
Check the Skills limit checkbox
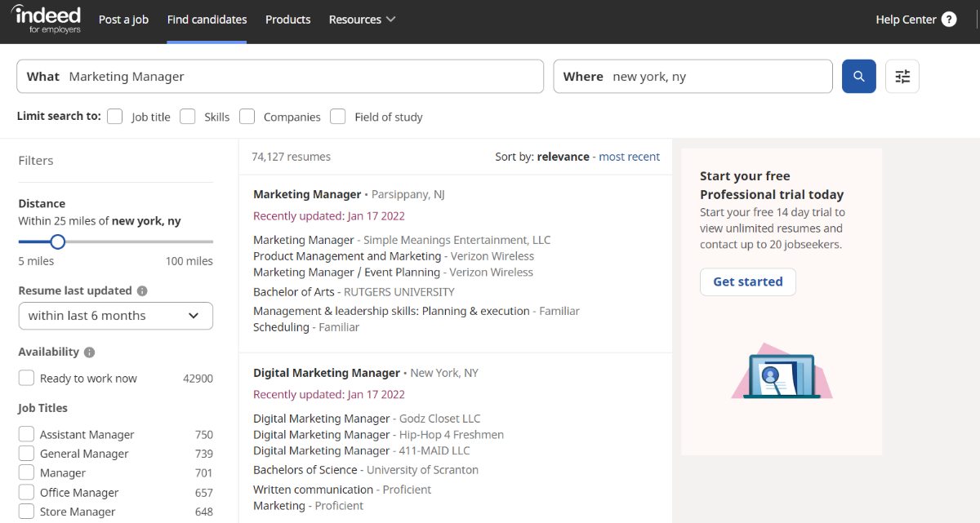click(x=188, y=117)
